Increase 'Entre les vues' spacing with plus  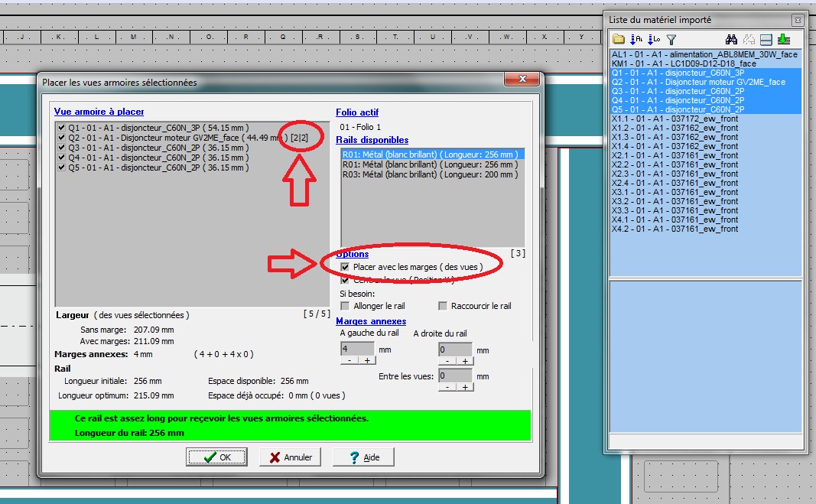(x=464, y=387)
